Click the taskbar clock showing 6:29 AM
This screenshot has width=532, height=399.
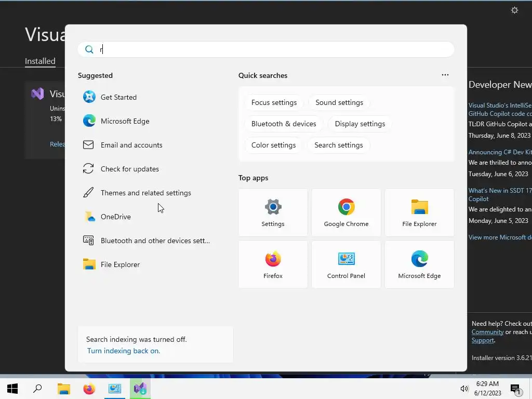[x=487, y=389]
